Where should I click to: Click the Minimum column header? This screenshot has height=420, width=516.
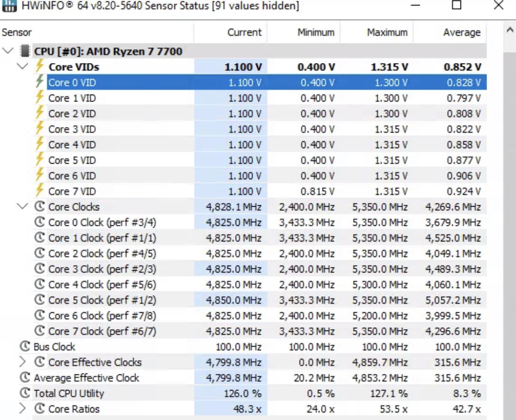click(x=304, y=32)
